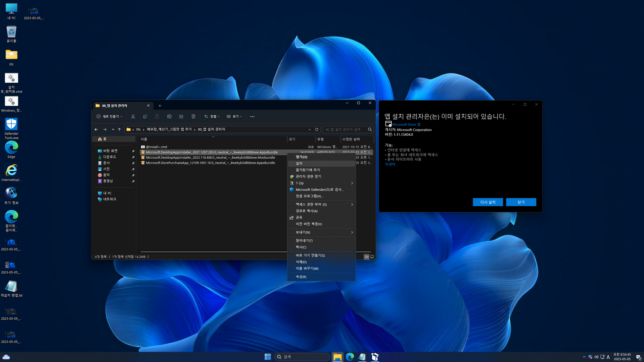Open Edge from the taskbar

350,357
